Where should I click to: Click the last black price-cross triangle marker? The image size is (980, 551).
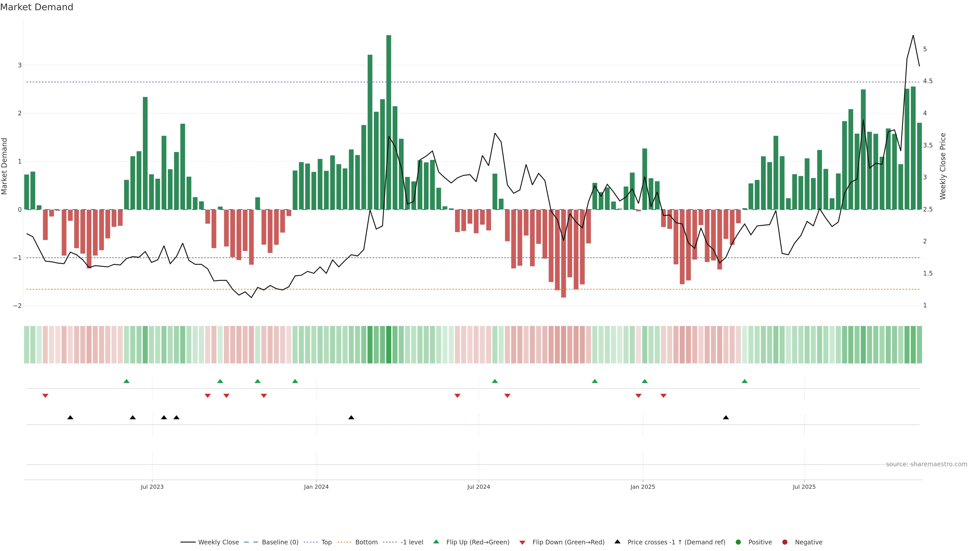pos(726,418)
